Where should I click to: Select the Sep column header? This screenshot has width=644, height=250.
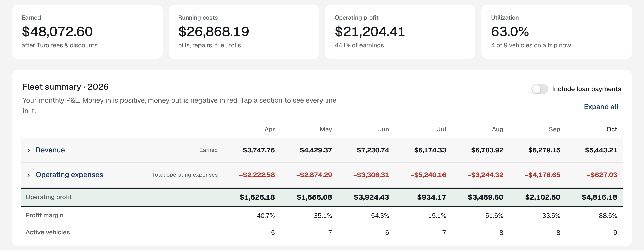(x=554, y=129)
